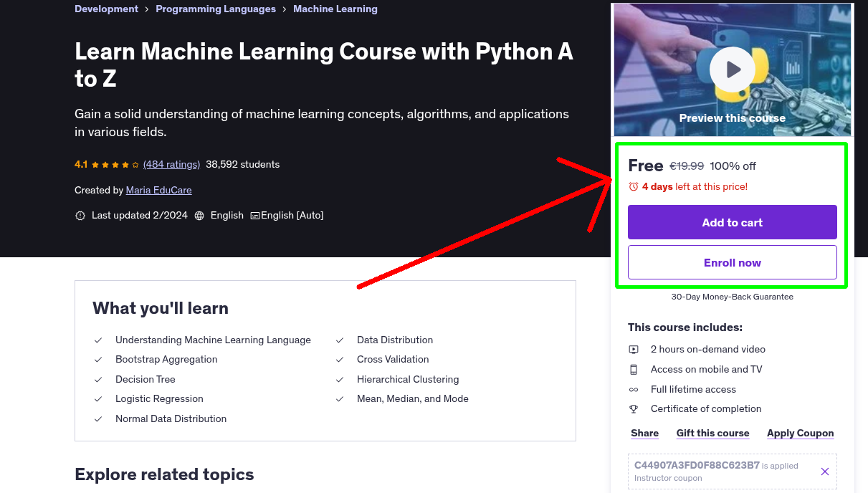The height and width of the screenshot is (493, 868).
Task: Click the Instructor coupon label
Action: pos(668,478)
